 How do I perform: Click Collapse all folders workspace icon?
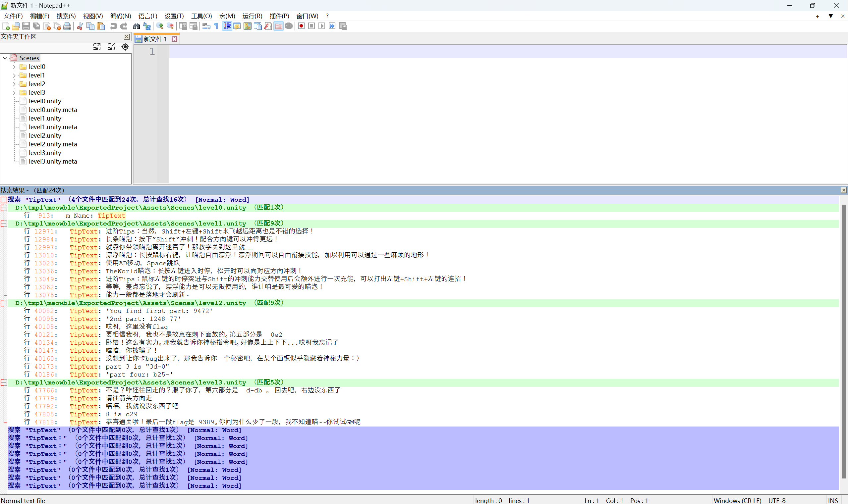coord(111,47)
